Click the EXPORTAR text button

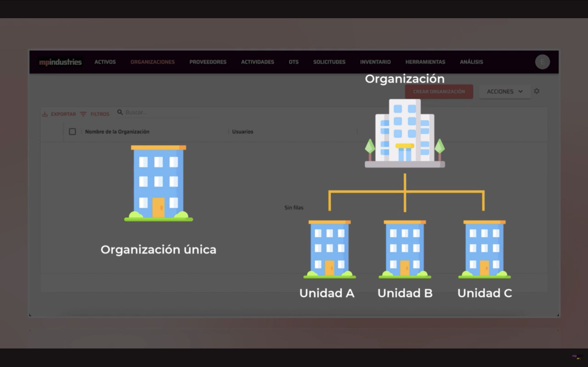click(x=63, y=114)
